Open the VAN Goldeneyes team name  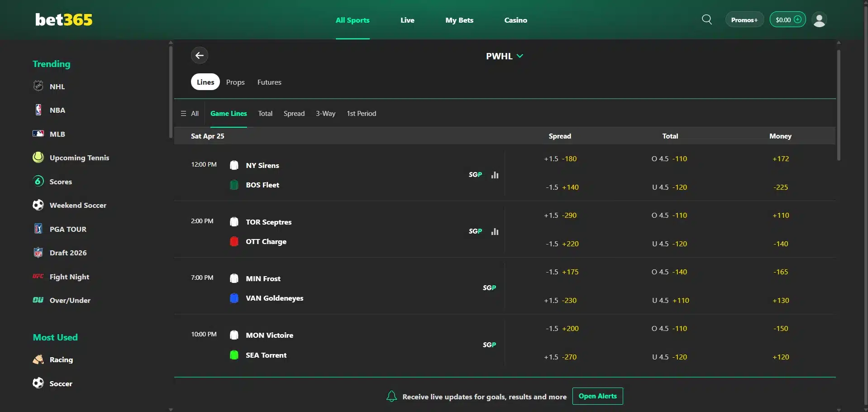coord(275,298)
